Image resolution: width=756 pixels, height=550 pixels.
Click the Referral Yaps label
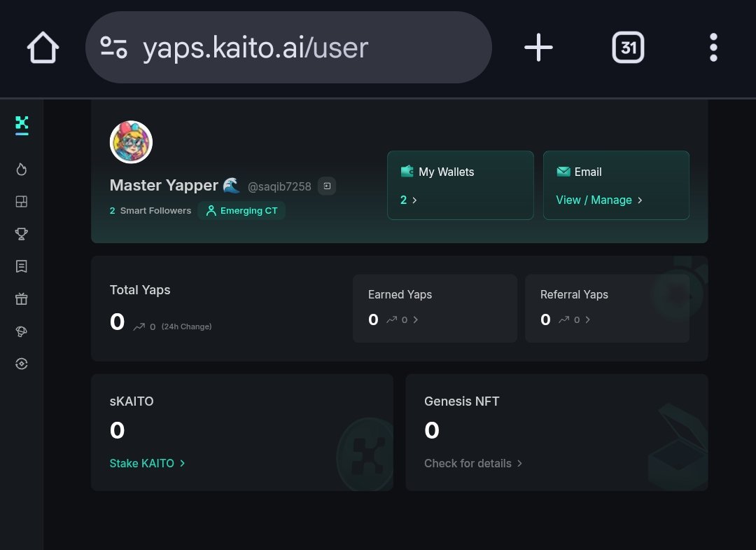click(x=574, y=294)
